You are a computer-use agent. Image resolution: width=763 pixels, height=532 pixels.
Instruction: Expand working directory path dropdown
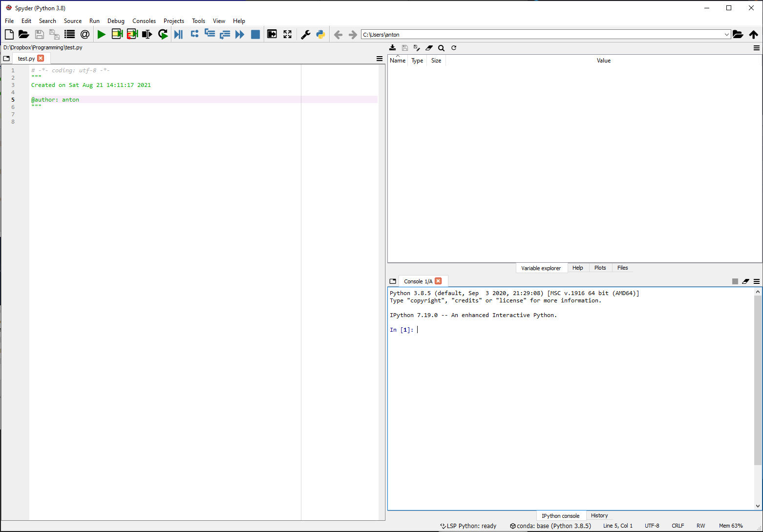tap(726, 35)
